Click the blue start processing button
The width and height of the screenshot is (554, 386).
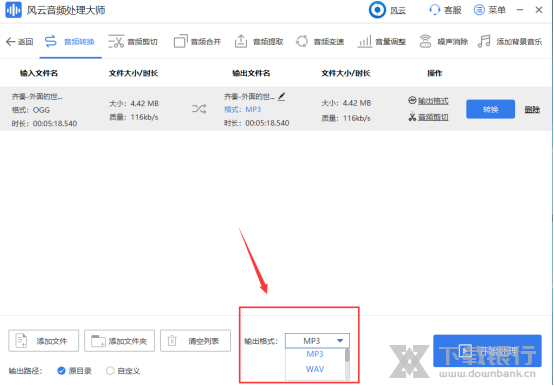point(487,351)
